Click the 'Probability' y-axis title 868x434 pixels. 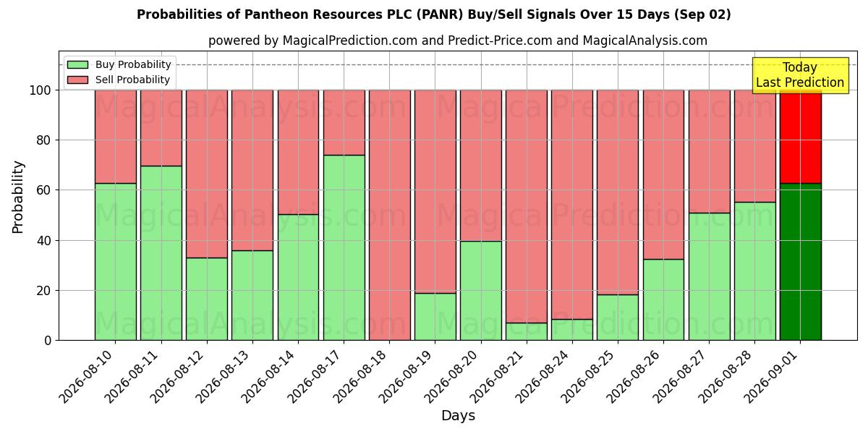[18, 196]
